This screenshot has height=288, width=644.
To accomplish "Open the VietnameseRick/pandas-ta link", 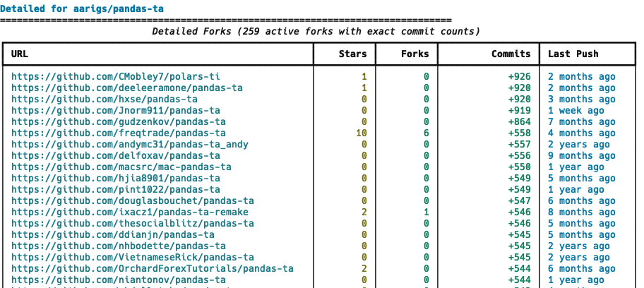I will [133, 257].
